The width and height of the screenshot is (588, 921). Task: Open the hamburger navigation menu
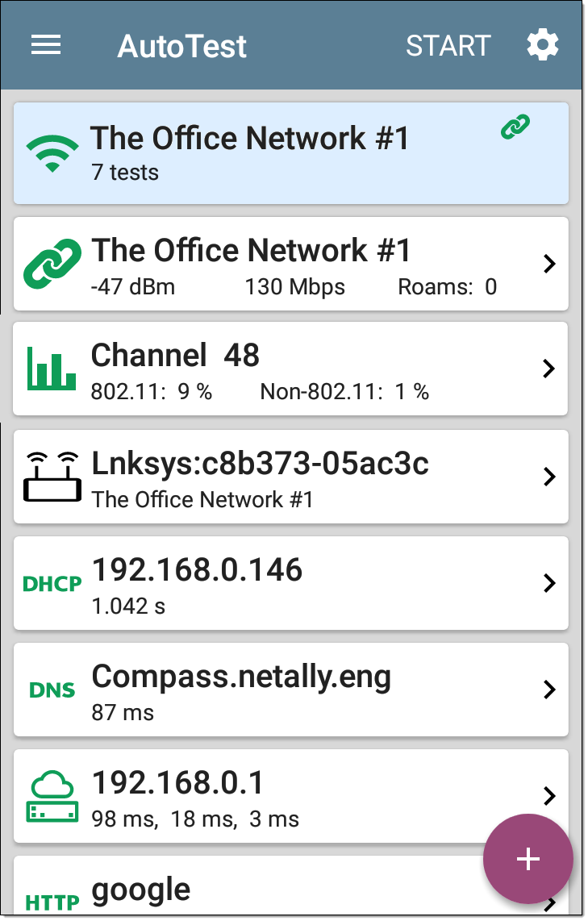tap(46, 44)
